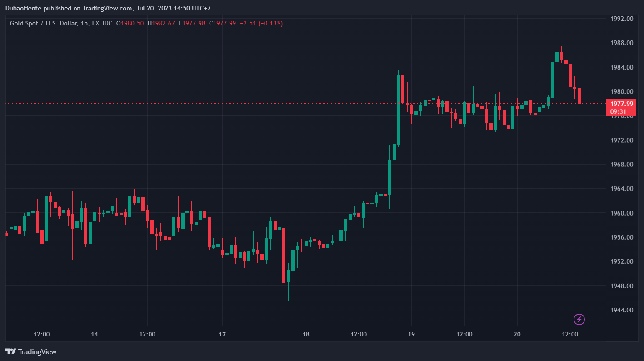Click the FX_IDC data source label
Screen dimensions: 644x361
click(x=101, y=23)
